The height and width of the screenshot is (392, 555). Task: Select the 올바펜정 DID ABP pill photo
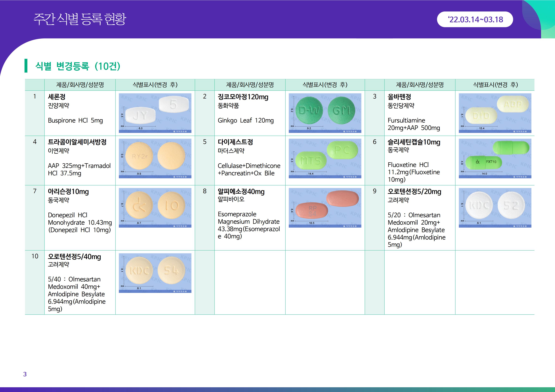[x=495, y=113]
